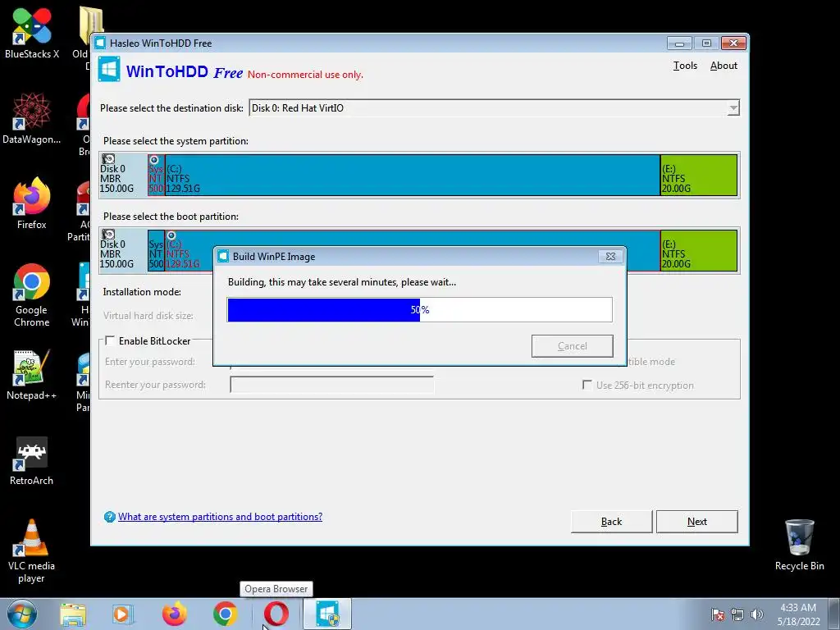Click the 'Non-commercial use only.' text
This screenshot has height=630, width=840.
305,75
